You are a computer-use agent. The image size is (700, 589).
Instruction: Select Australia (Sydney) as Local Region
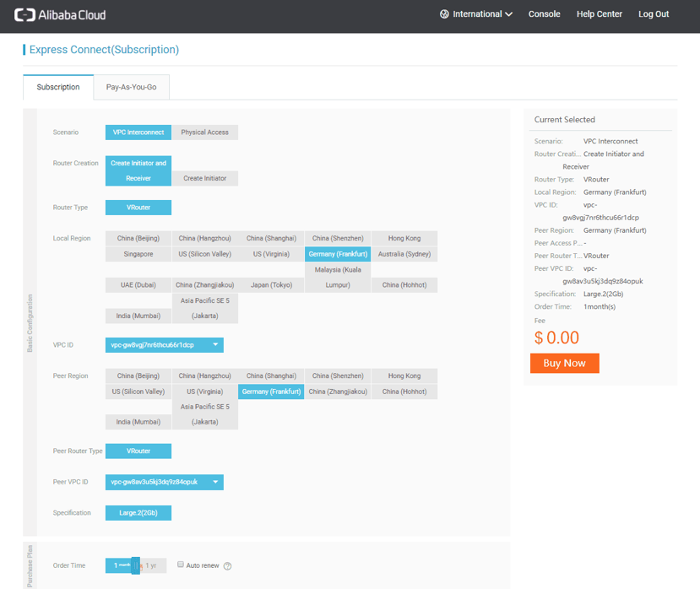404,254
